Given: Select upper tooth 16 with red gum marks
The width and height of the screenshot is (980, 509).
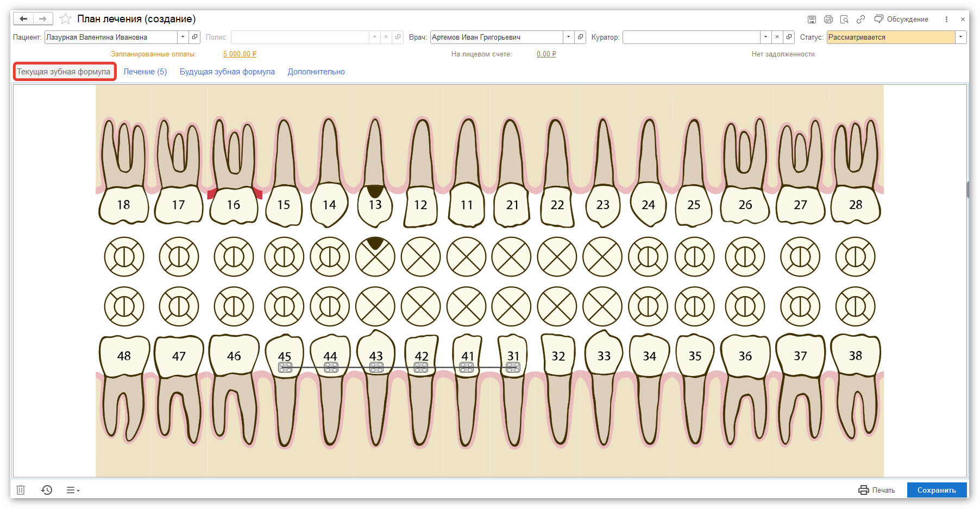Looking at the screenshot, I should [234, 171].
